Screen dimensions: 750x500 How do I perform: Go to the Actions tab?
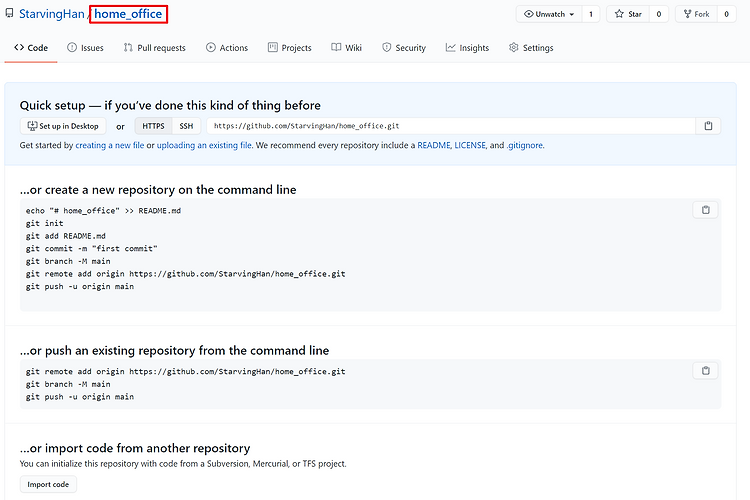pos(227,48)
